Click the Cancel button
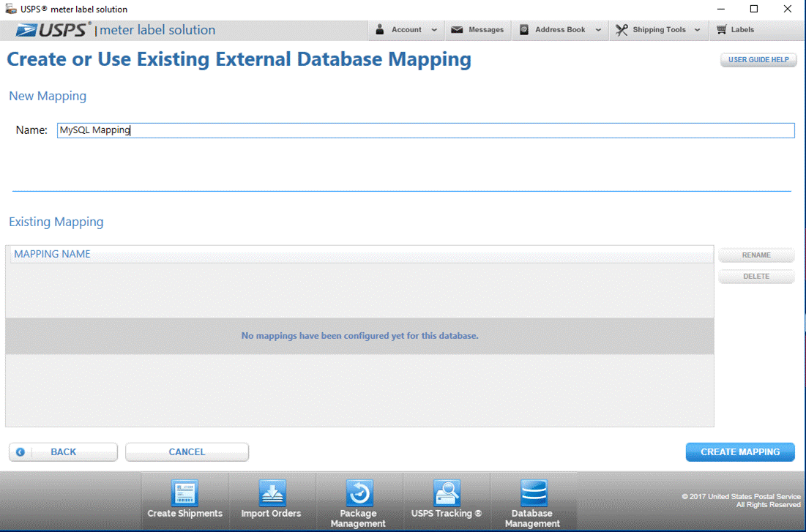The image size is (806, 532). click(187, 452)
